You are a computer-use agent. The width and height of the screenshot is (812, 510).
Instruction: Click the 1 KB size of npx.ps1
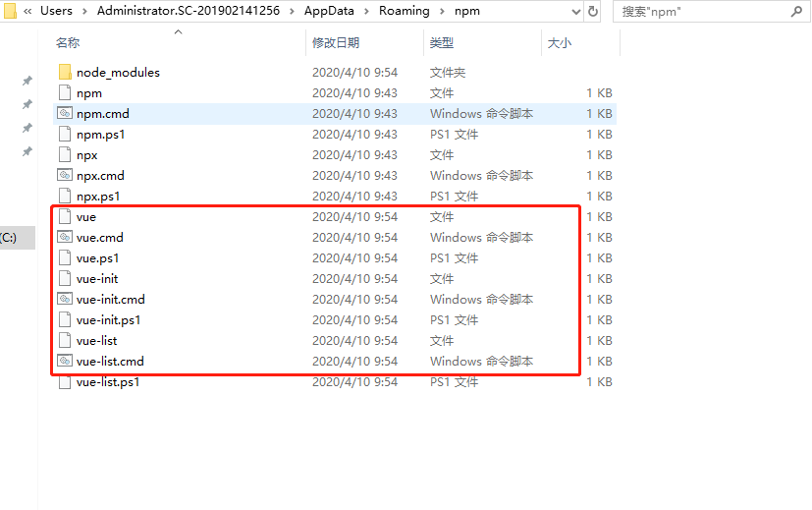[599, 197]
